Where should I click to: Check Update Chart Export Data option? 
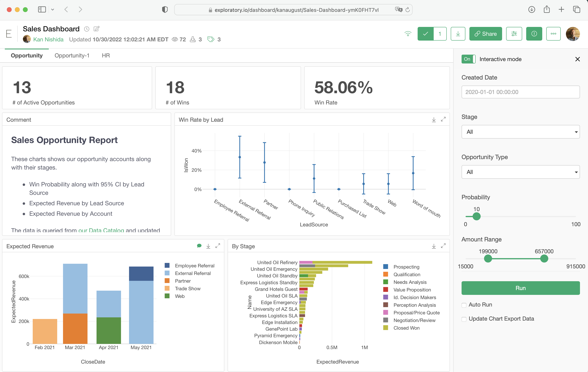[464, 319]
